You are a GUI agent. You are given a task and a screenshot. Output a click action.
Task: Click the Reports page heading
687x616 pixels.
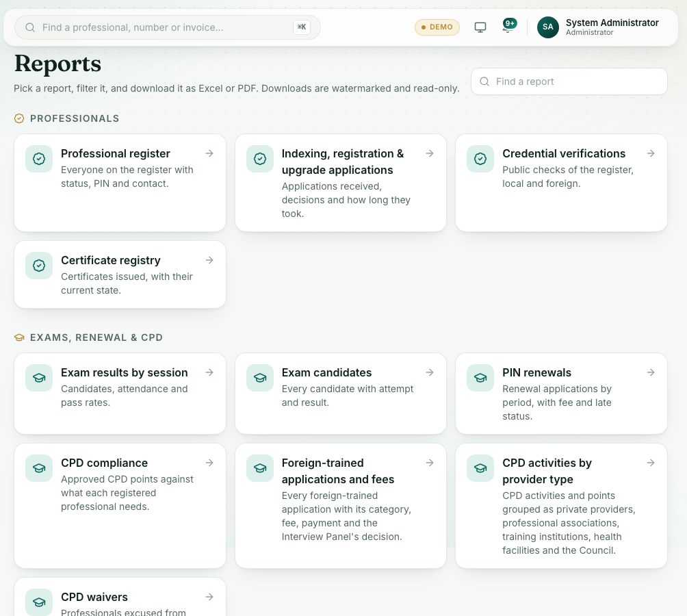58,64
